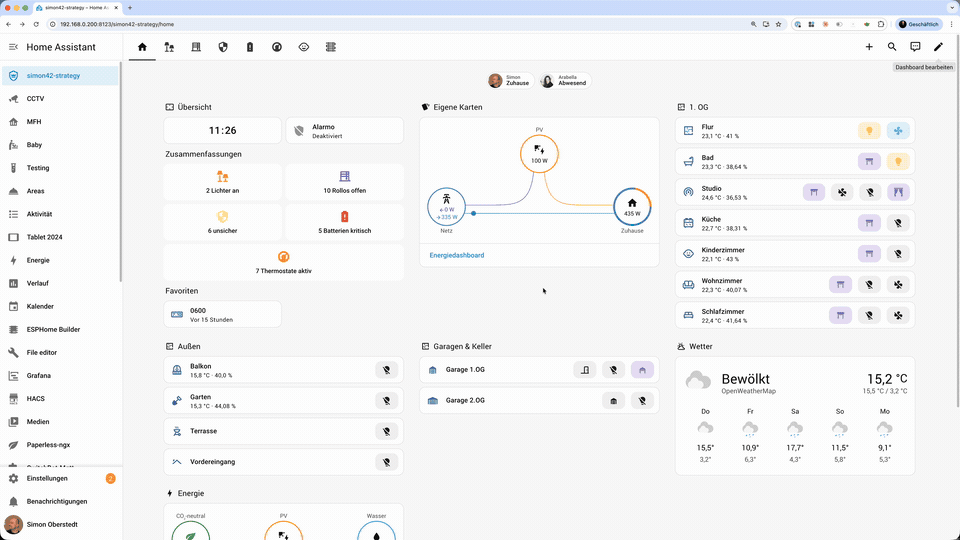This screenshot has height=540, width=960.
Task: Open Simon Oberstedt user profile
Action: pyautogui.click(x=60, y=525)
